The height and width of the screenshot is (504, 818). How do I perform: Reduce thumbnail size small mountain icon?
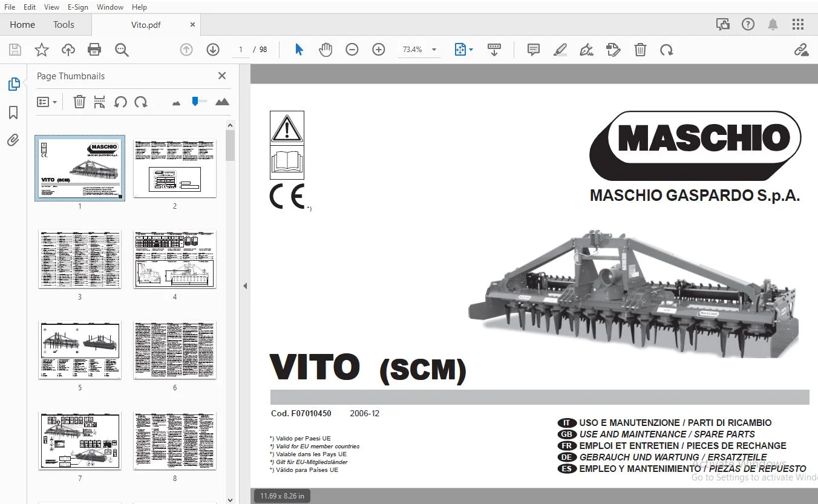coord(176,103)
